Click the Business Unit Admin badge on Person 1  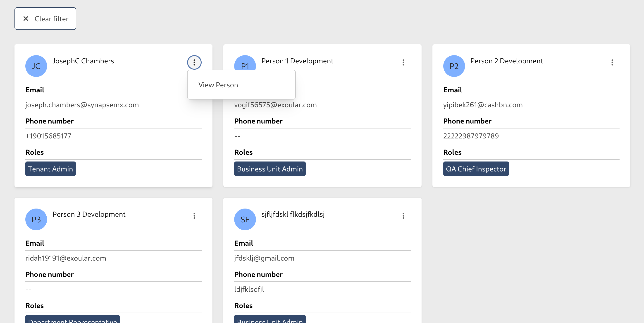tap(270, 169)
